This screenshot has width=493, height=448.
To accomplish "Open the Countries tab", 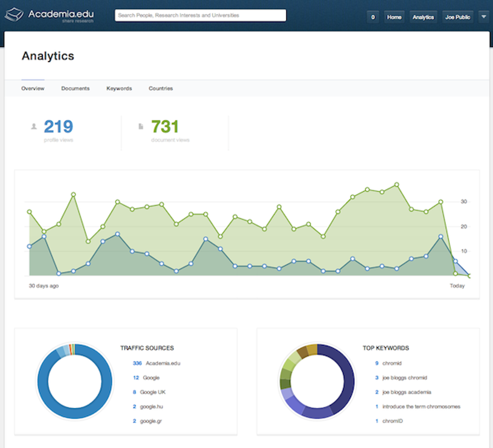I will coord(160,88).
